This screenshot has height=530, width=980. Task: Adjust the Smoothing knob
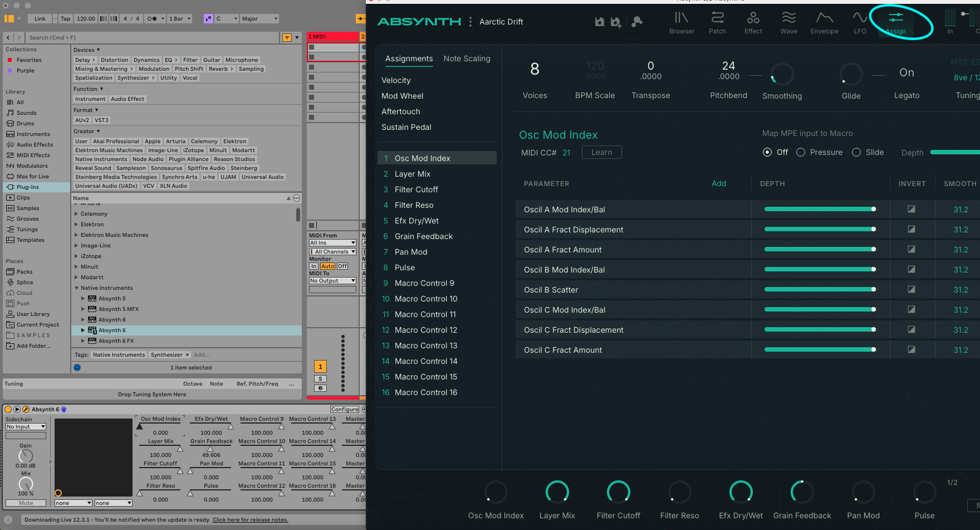782,74
